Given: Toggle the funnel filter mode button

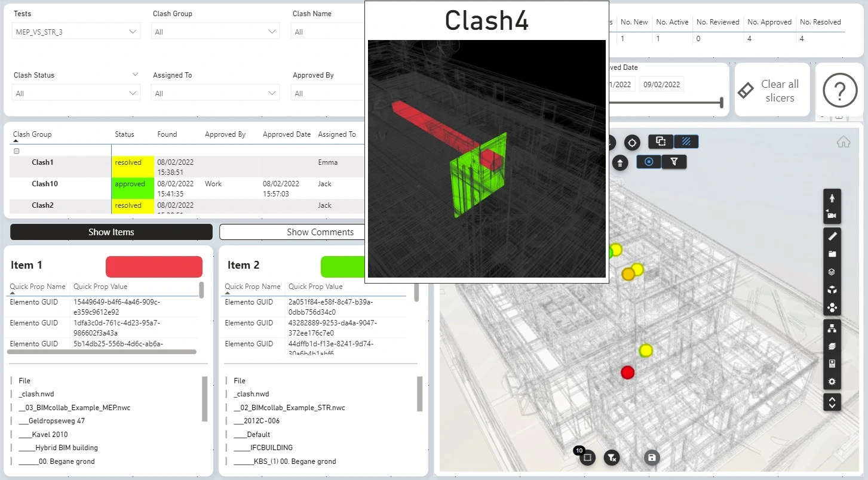Looking at the screenshot, I should coord(674,161).
